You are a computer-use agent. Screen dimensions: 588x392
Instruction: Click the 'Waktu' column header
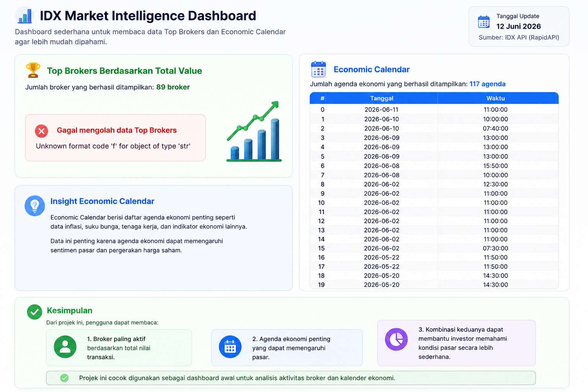496,98
